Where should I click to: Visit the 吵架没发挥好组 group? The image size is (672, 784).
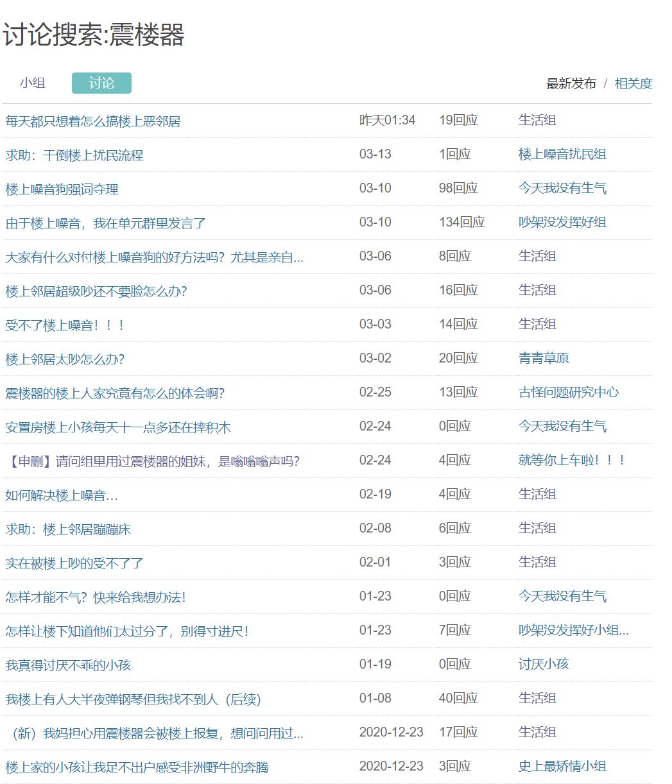tap(562, 222)
